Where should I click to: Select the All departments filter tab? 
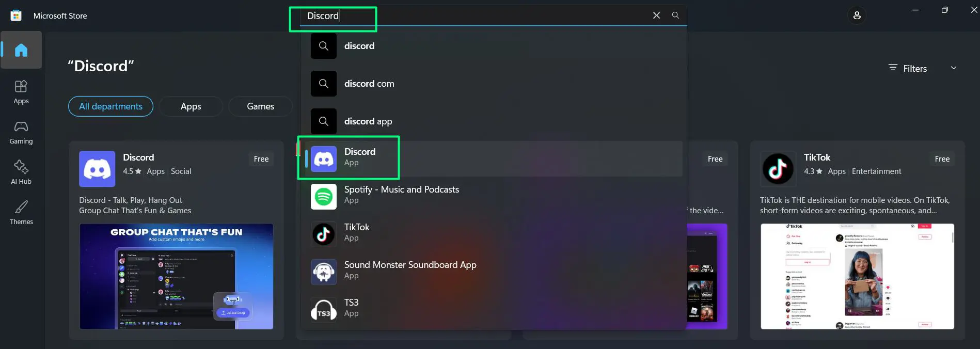[x=110, y=106]
